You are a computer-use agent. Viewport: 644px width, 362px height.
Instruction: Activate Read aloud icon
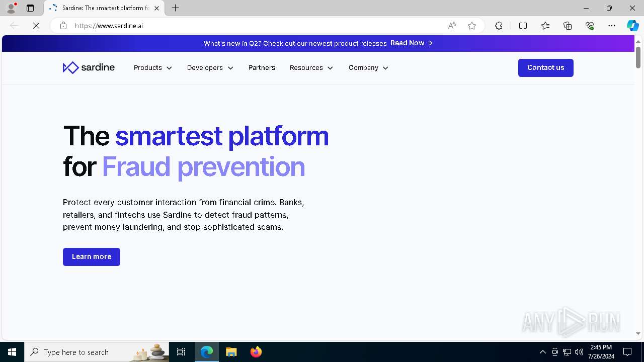[x=452, y=26]
